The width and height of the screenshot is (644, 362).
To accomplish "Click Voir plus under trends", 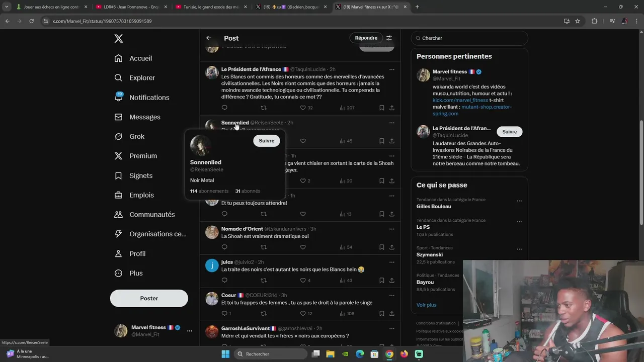I will point(427,305).
